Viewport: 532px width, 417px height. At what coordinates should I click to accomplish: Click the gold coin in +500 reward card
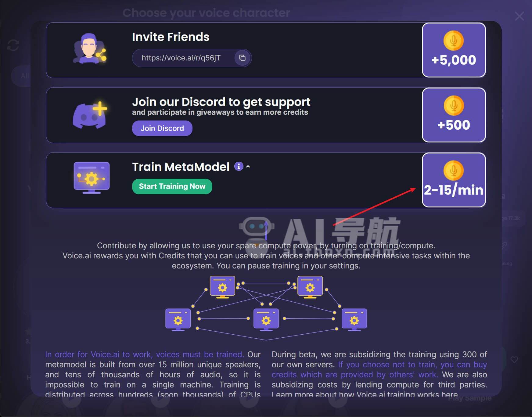tap(454, 106)
